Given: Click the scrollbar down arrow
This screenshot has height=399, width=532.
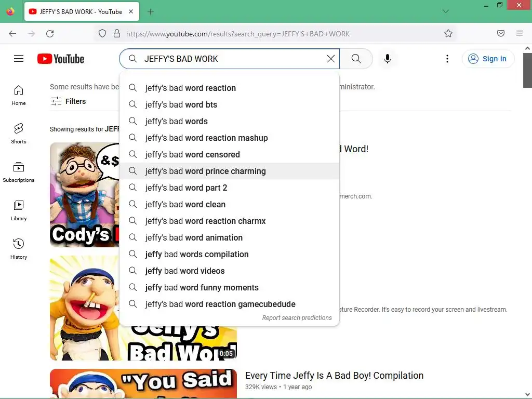Looking at the screenshot, I should click(527, 395).
